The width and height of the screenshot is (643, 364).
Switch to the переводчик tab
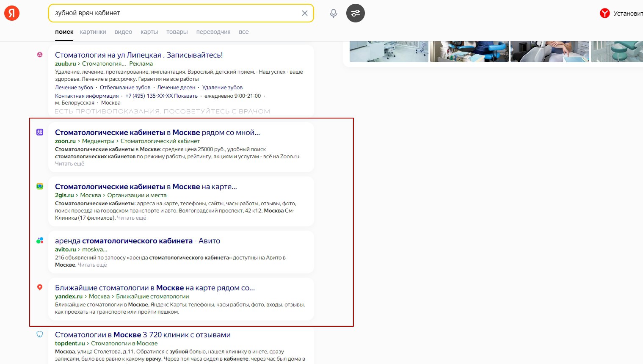213,32
